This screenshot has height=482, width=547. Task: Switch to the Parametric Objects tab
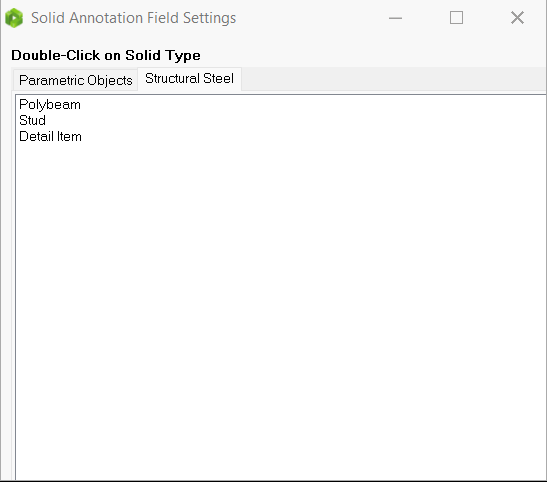76,80
